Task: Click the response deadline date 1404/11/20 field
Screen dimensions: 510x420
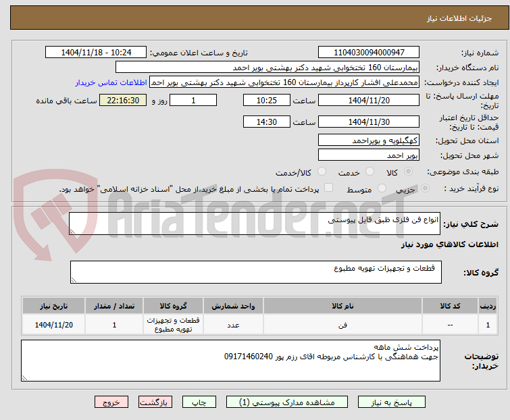Action: (x=369, y=100)
